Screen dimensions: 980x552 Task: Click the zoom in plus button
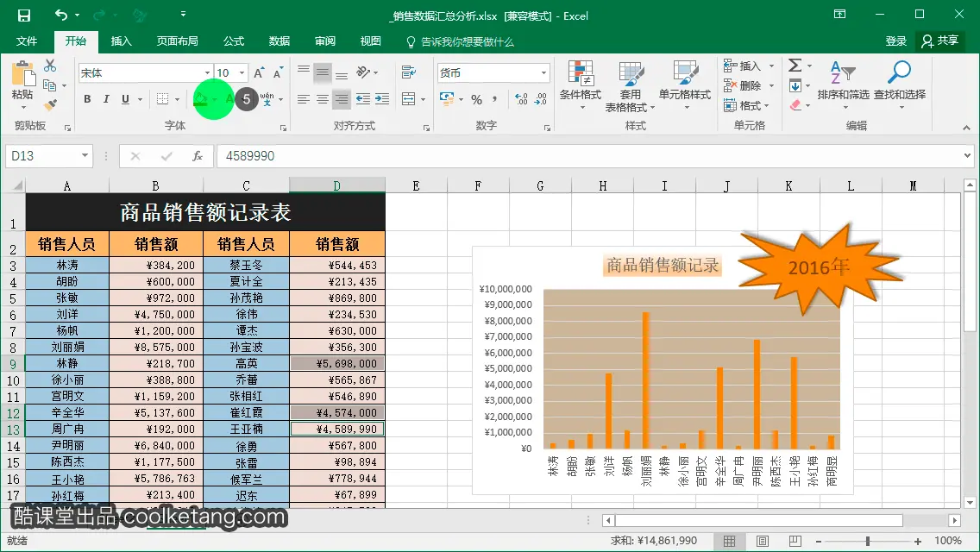918,542
